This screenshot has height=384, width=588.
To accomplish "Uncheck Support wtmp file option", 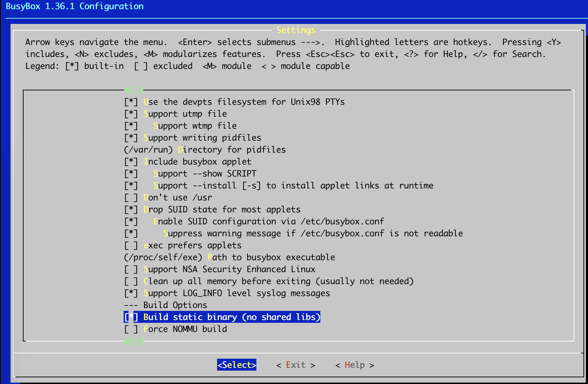I will click(131, 126).
